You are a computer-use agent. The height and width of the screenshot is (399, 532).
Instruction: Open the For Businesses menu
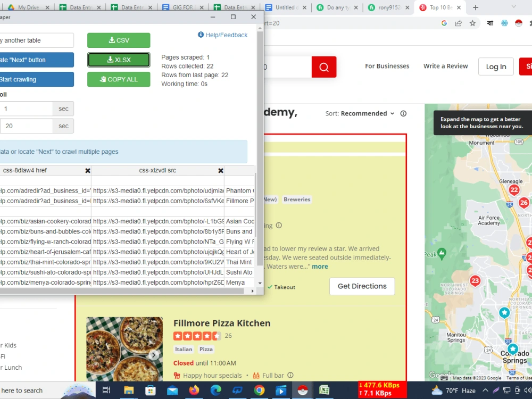[387, 66]
